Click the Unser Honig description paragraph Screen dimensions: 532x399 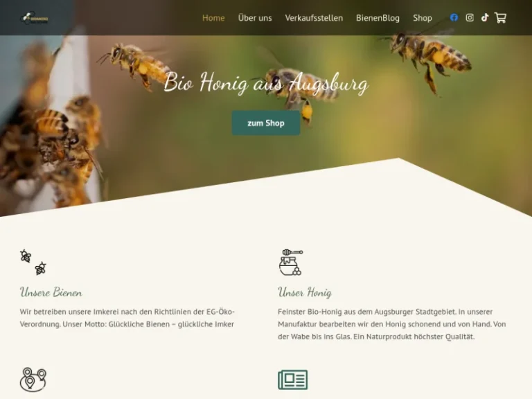click(392, 324)
